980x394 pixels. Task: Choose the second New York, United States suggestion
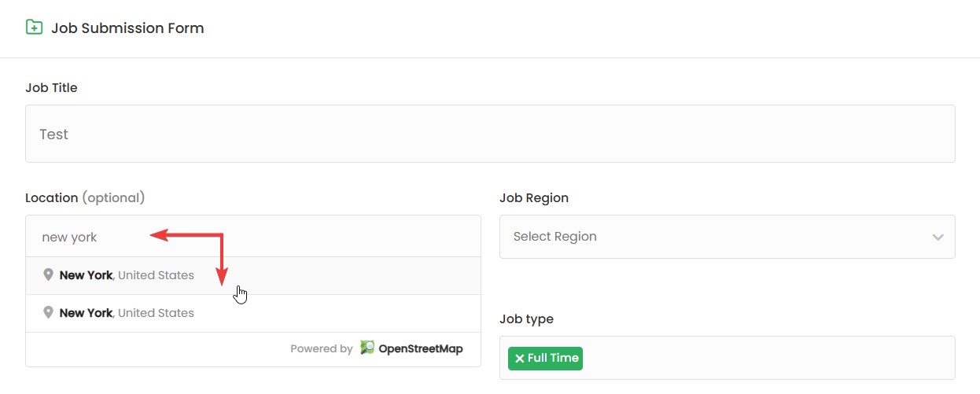click(127, 313)
